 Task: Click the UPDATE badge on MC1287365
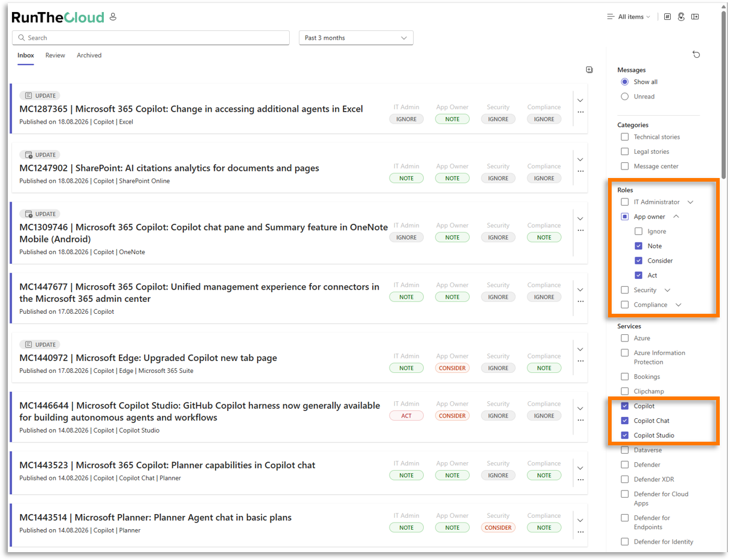(40, 95)
